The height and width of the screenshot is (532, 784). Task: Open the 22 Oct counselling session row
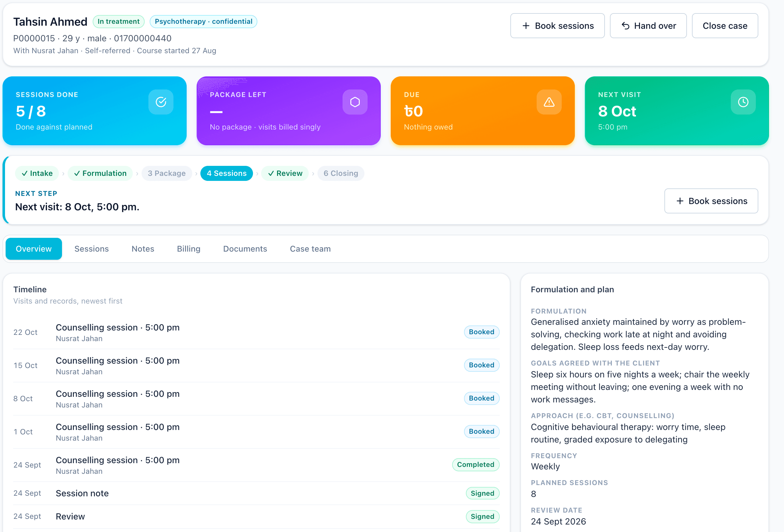(x=256, y=332)
